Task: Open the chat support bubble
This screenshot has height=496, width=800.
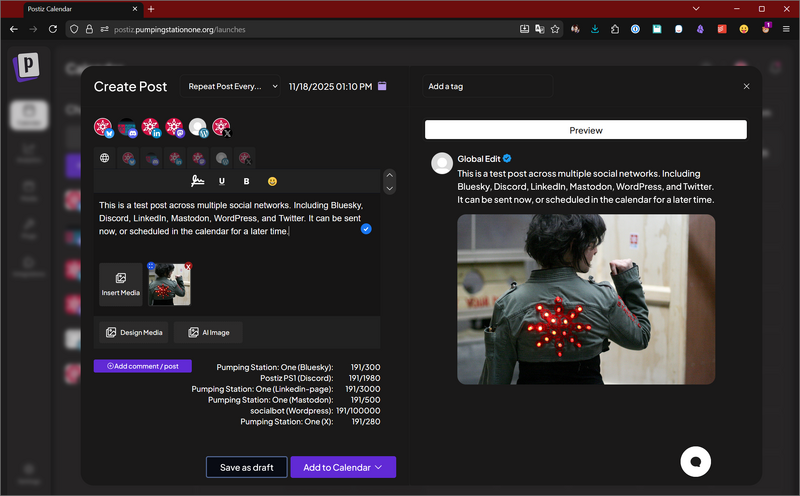Action: [x=696, y=461]
